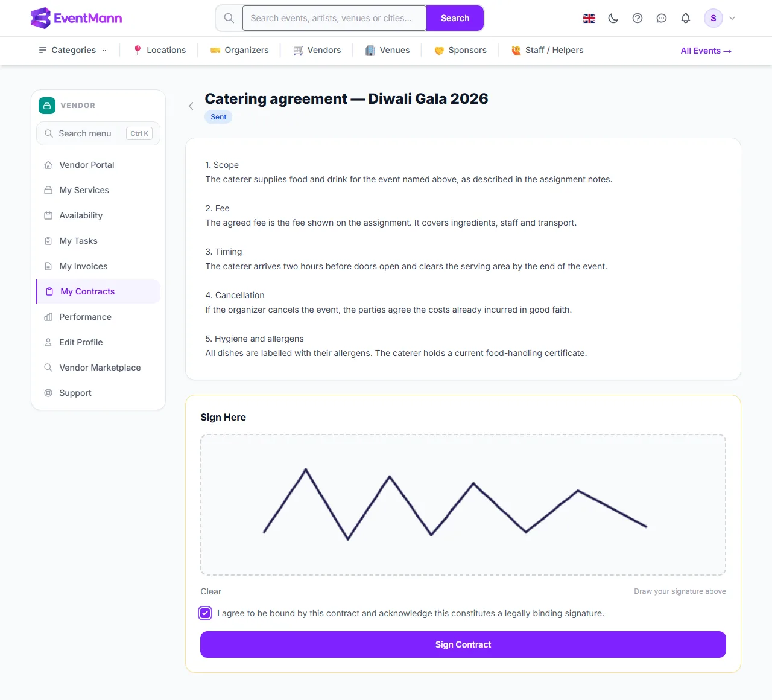Viewport: 772px width, 700px height.
Task: Open Vendor Marketplace in the sidebar
Action: tap(98, 367)
